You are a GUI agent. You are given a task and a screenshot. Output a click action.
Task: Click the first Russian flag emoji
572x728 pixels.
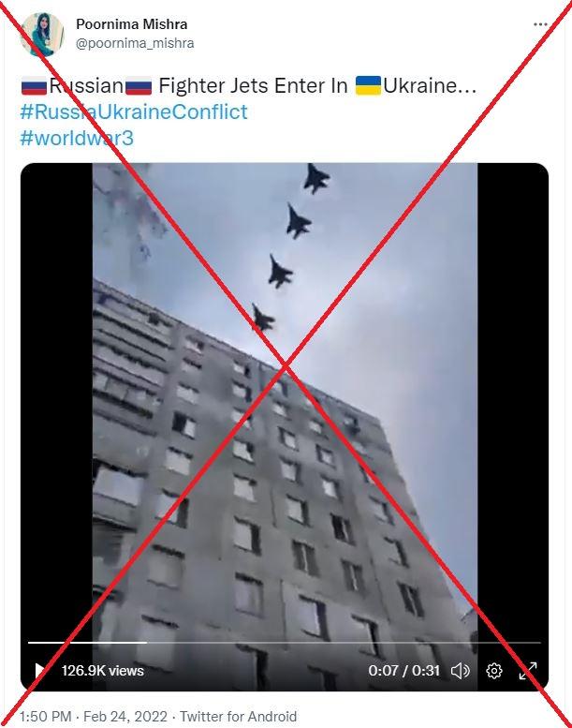click(34, 86)
